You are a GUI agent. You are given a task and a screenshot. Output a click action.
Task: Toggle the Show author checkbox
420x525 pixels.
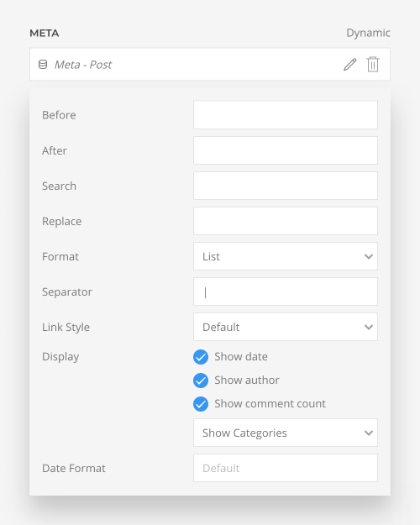pyautogui.click(x=201, y=381)
